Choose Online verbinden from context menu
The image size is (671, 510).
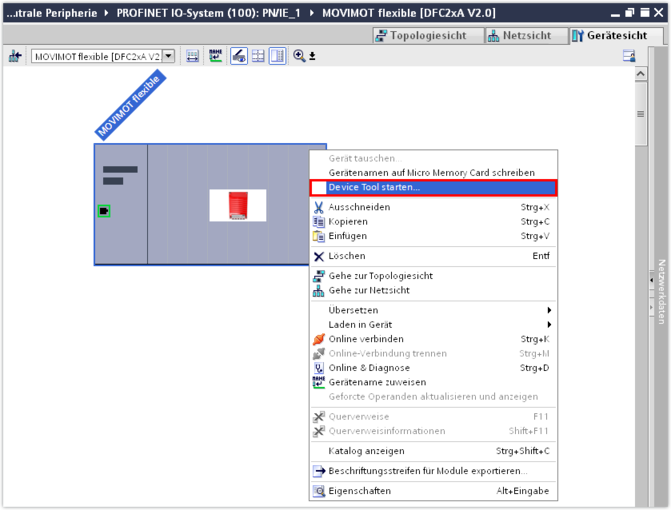point(366,339)
